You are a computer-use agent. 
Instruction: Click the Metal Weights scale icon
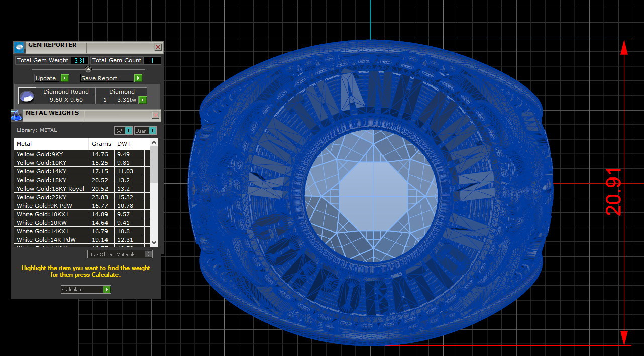17,115
